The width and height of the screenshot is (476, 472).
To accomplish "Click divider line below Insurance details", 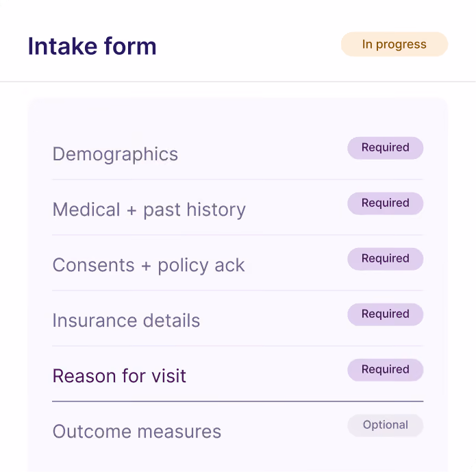I will (238, 346).
